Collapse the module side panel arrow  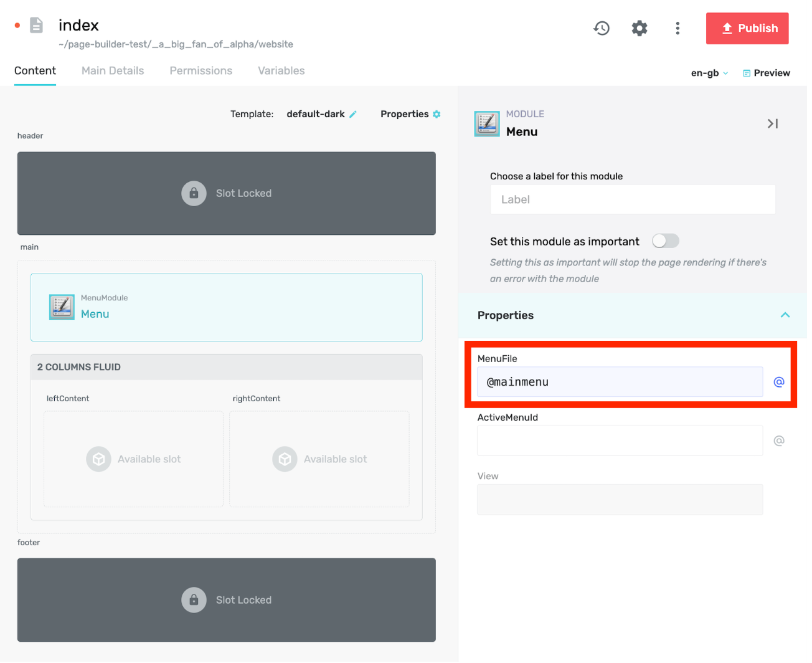(x=773, y=123)
